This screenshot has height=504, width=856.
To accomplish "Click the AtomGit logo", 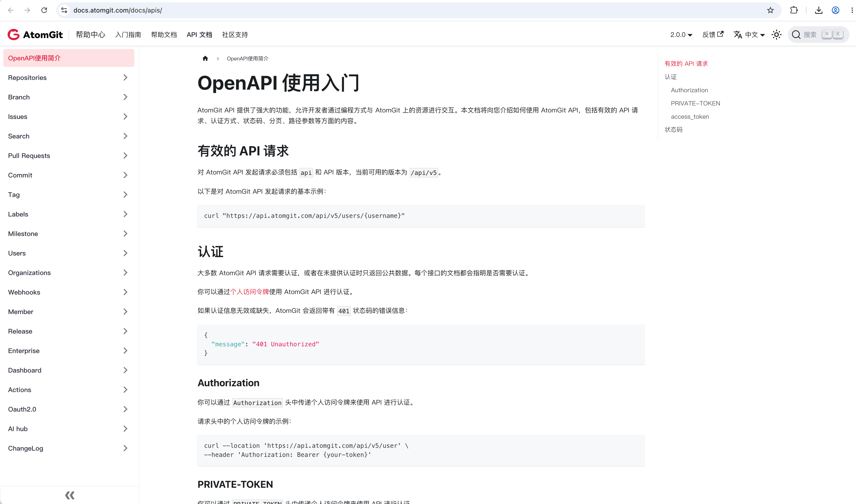I will [35, 35].
